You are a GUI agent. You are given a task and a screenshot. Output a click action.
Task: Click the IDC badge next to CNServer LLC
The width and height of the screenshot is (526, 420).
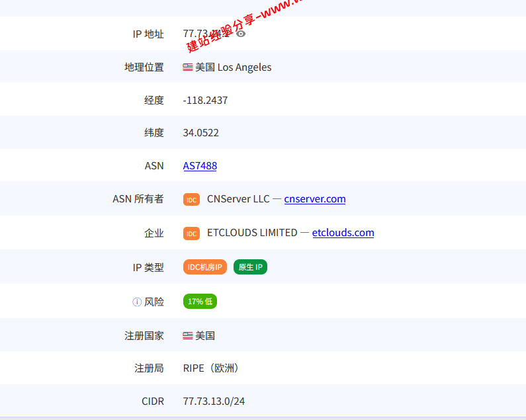pyautogui.click(x=192, y=200)
